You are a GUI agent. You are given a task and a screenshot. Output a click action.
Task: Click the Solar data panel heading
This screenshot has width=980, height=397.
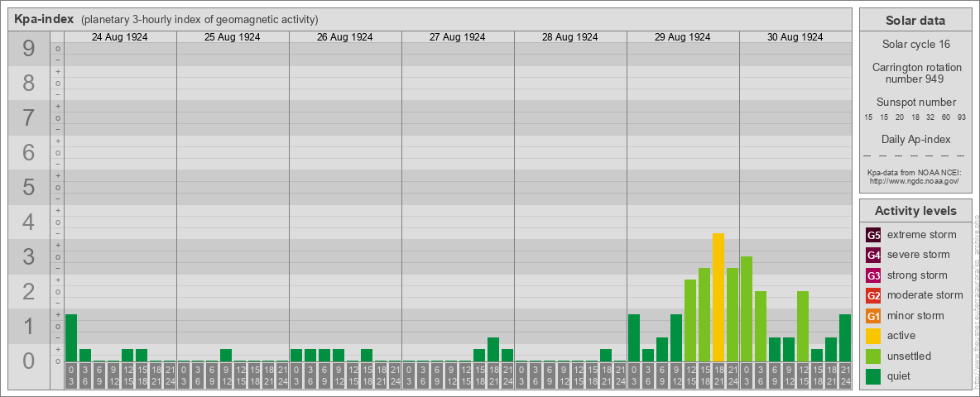pyautogui.click(x=915, y=21)
